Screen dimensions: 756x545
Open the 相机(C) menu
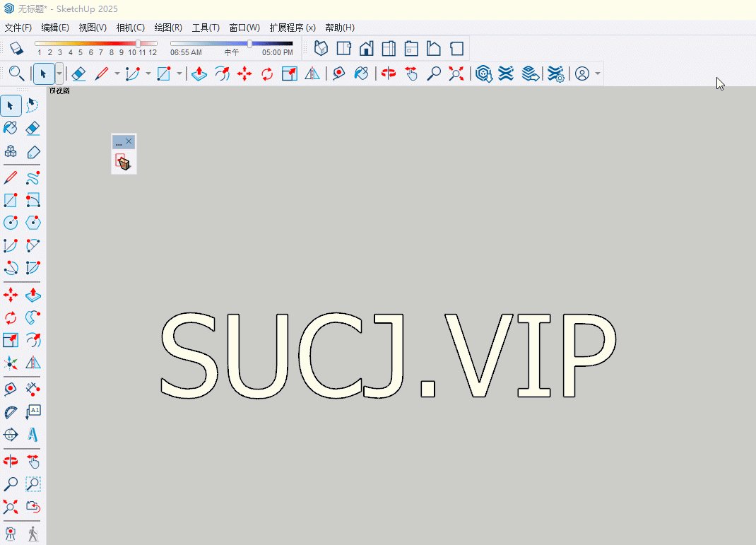point(130,28)
